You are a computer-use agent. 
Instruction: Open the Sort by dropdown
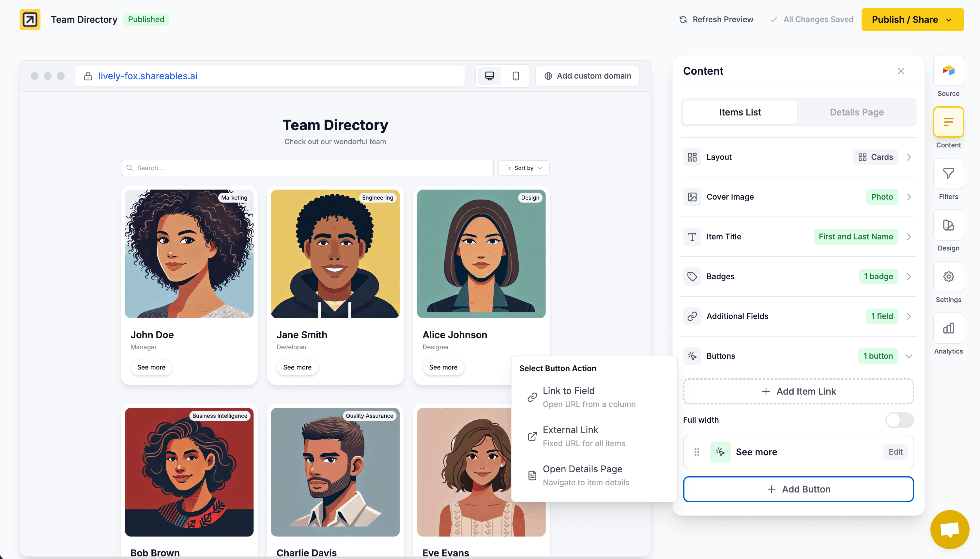pyautogui.click(x=524, y=168)
